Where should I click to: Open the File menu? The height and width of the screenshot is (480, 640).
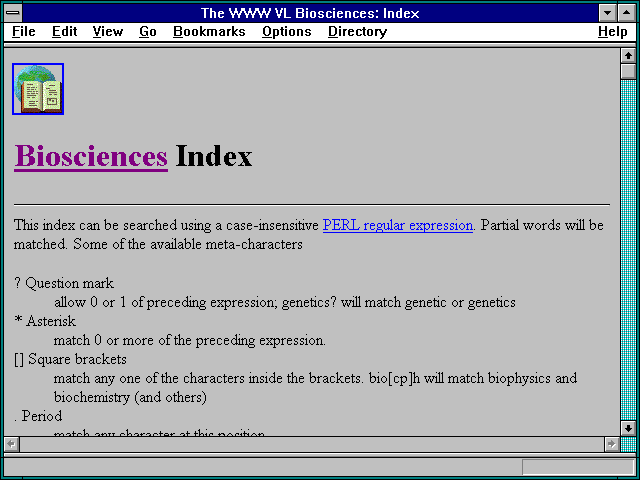(24, 32)
